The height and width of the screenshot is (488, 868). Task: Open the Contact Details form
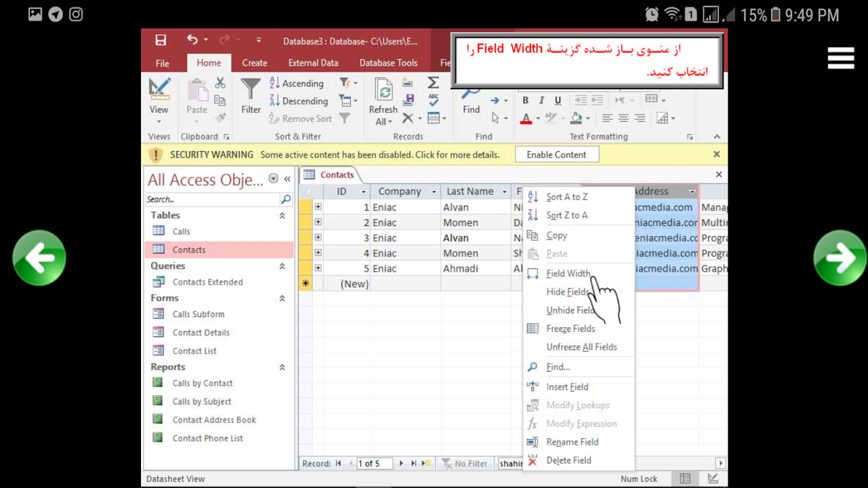[x=201, y=332]
